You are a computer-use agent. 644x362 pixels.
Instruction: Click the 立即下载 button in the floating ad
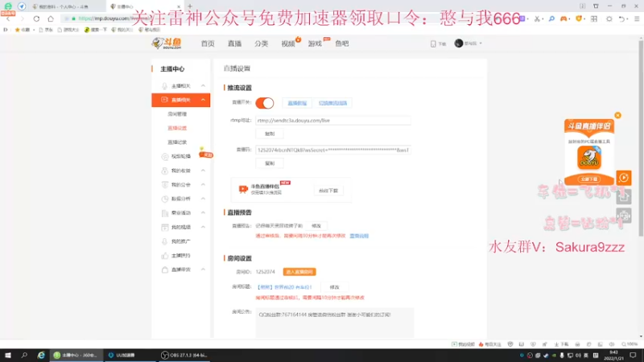click(x=589, y=179)
